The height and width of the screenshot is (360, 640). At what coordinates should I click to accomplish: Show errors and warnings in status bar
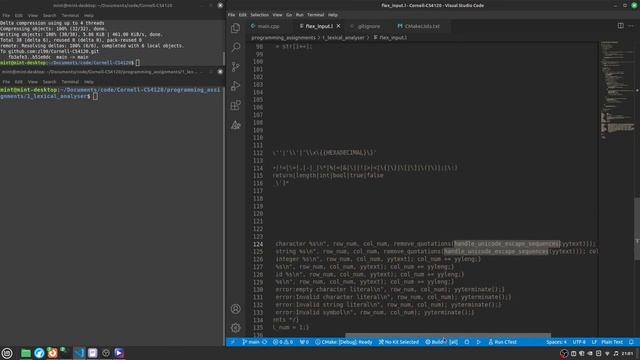click(282, 342)
